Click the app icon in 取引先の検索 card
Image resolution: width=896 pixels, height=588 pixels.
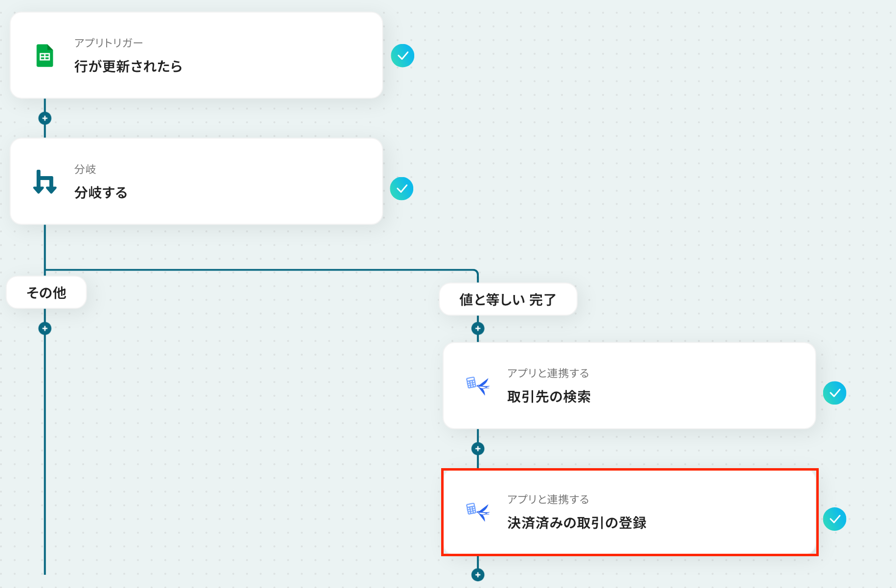[477, 385]
